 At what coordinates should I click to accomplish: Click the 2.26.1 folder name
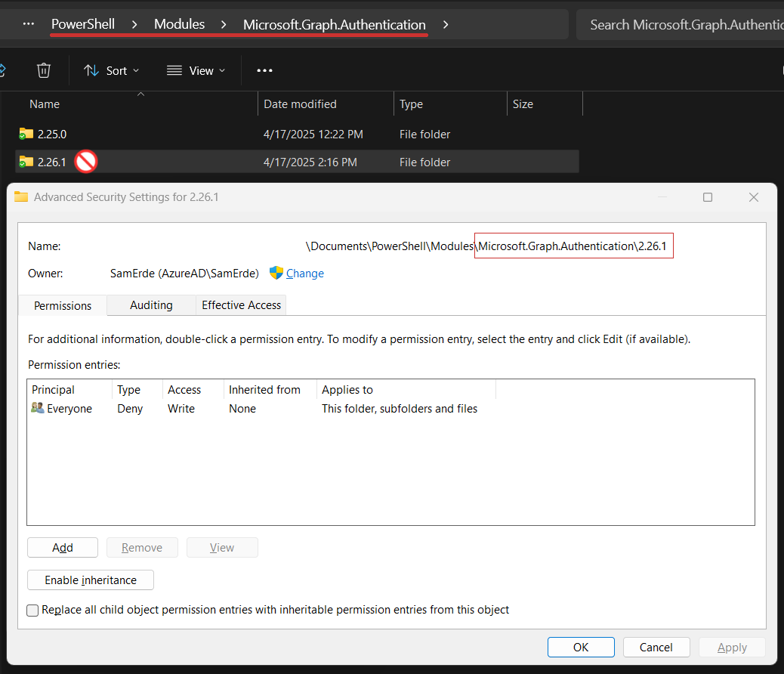tap(52, 162)
